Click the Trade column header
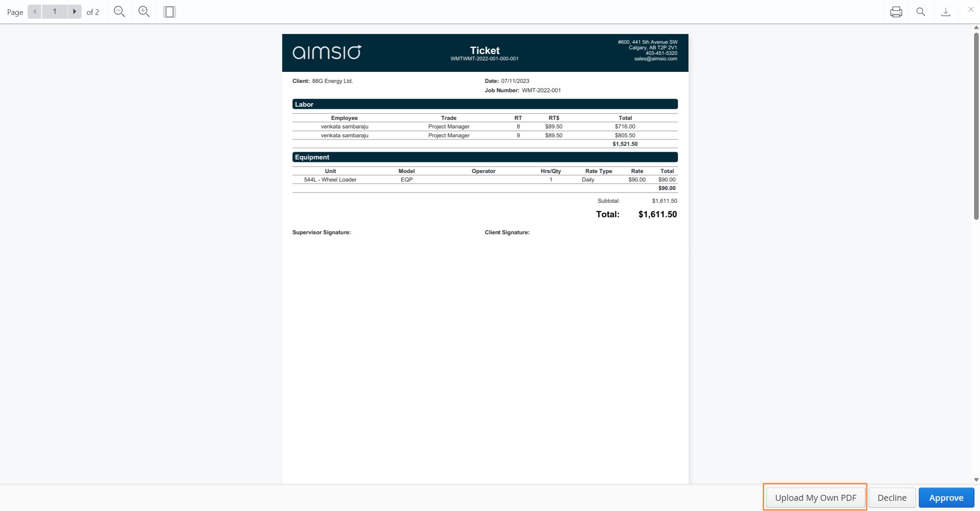980x511 pixels. point(449,118)
